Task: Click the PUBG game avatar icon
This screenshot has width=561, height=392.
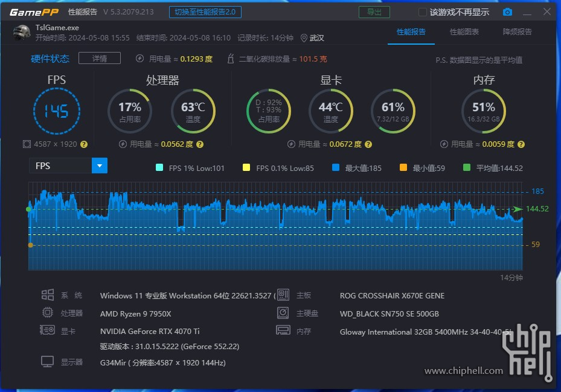Action: [x=22, y=33]
